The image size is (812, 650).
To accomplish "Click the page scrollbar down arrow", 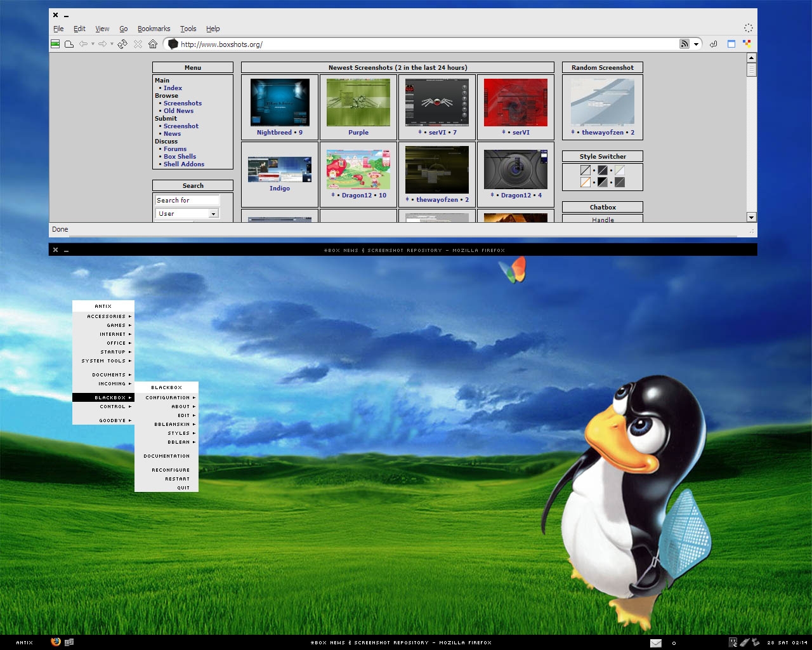I will pos(751,217).
